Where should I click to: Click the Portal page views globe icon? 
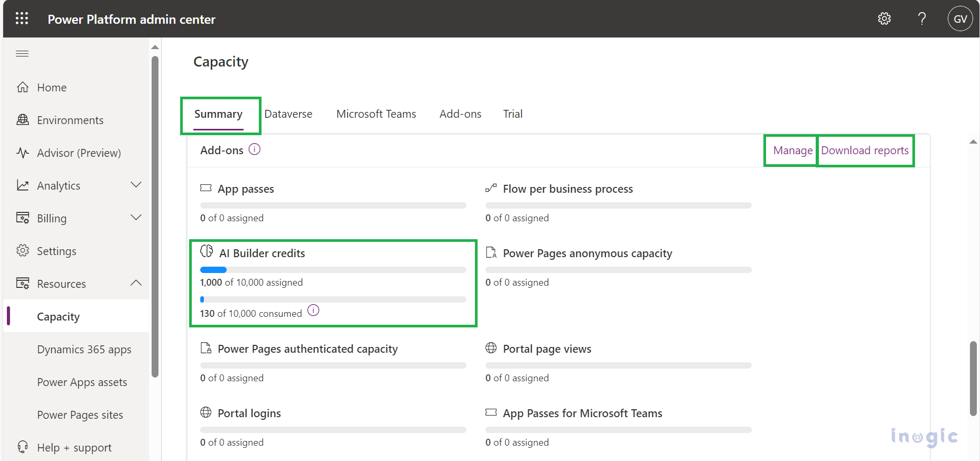pyautogui.click(x=491, y=348)
